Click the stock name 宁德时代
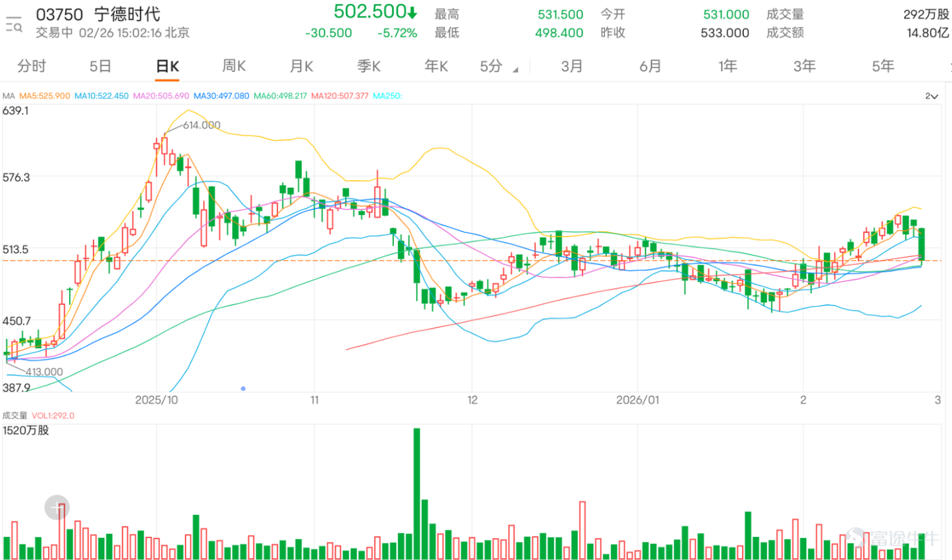Image resolution: width=952 pixels, height=560 pixels. point(127,14)
